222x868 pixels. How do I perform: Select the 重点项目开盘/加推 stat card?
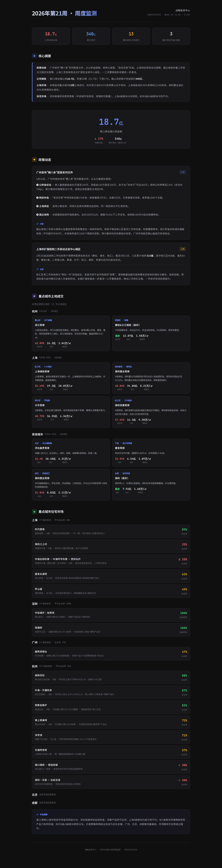coord(171,36)
